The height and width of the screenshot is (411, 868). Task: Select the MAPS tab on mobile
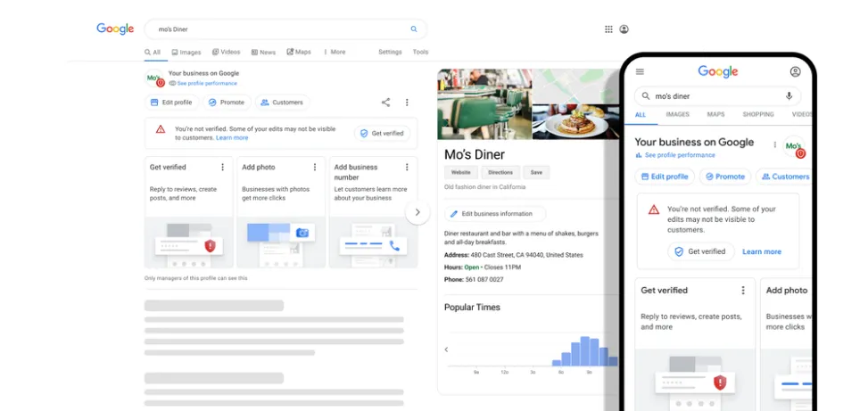715,114
